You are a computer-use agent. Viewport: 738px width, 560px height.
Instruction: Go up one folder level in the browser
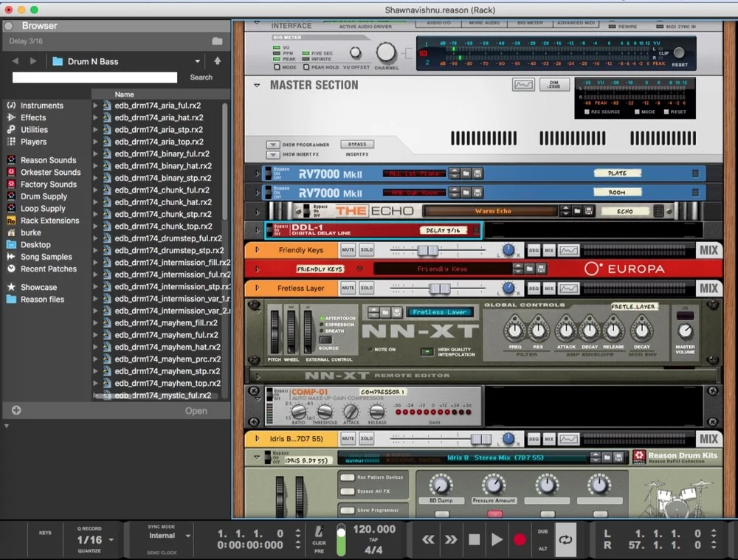tap(218, 61)
